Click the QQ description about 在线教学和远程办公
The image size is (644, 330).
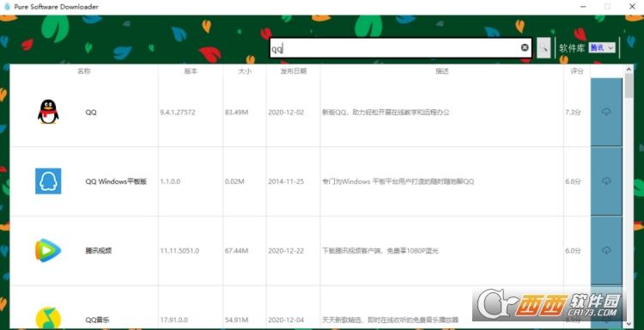(386, 113)
